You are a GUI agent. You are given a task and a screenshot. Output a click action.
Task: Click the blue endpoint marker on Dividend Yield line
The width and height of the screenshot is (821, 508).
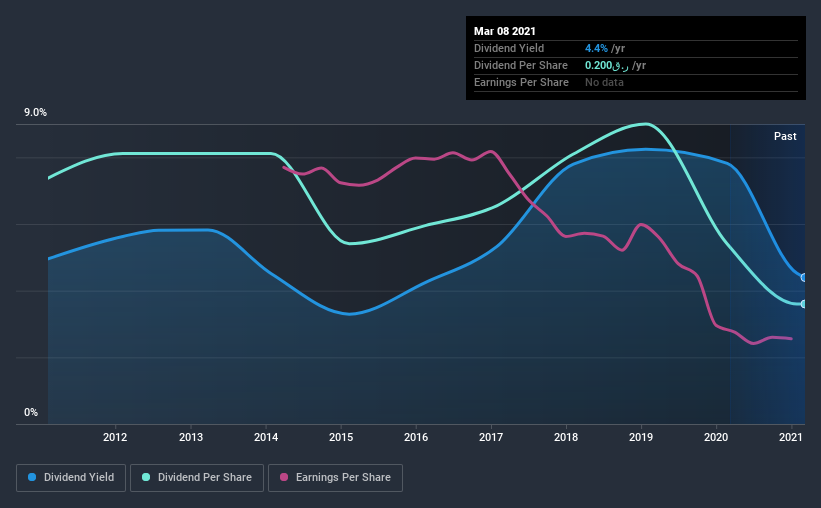click(x=804, y=278)
